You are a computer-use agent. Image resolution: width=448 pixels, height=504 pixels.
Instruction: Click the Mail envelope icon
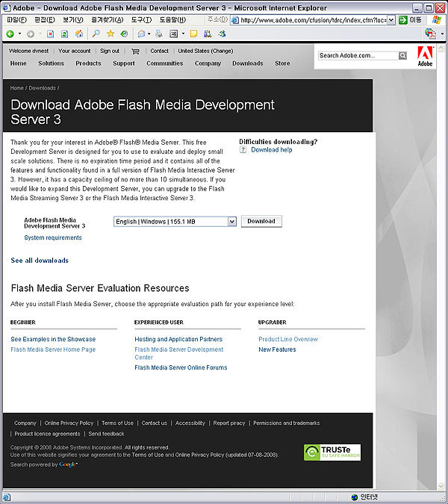[141, 34]
